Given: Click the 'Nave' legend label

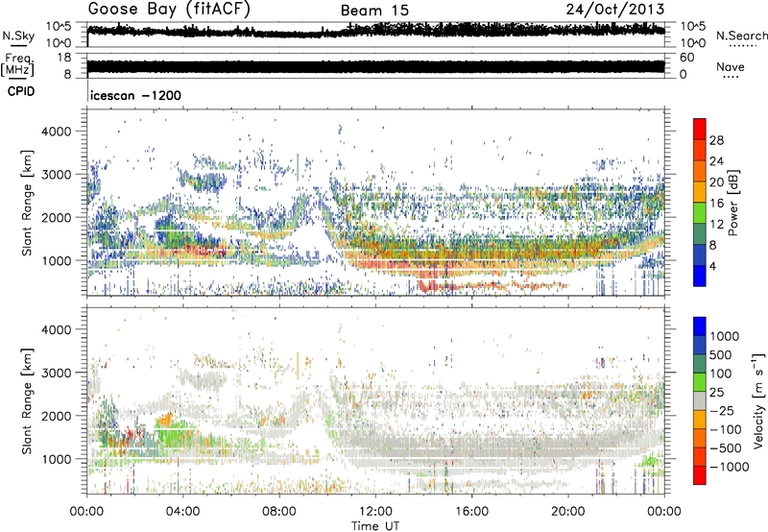Looking at the screenshot, I should pyautogui.click(x=731, y=66).
